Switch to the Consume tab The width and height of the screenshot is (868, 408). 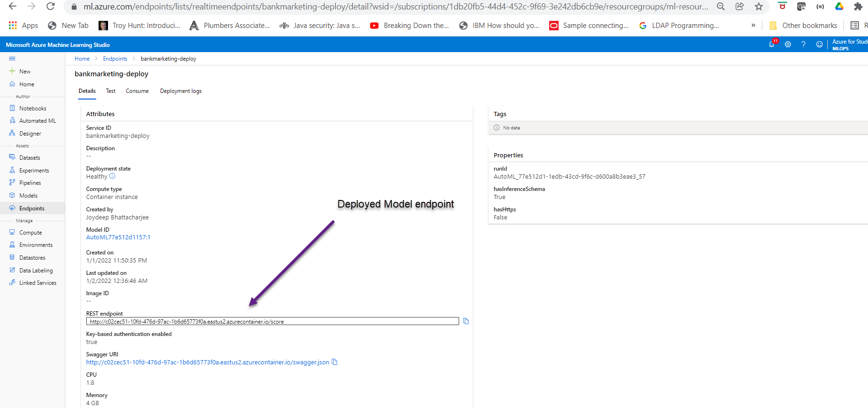click(x=137, y=91)
